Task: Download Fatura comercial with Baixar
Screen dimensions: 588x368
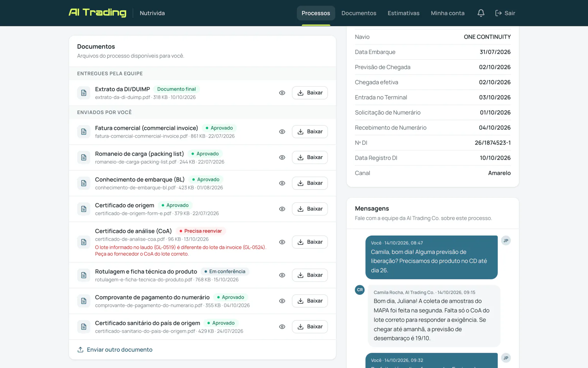Action: 310,132
